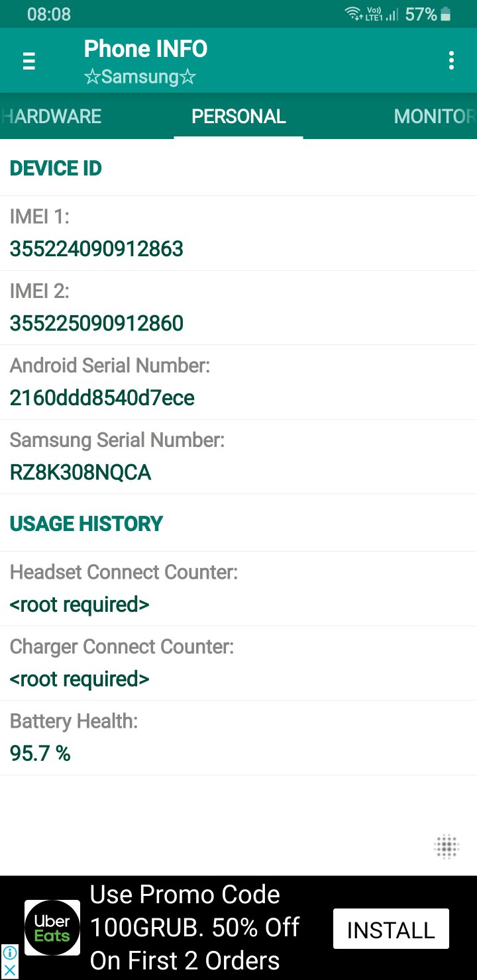Switch to the Hardware tab
Screen dimensions: 477x980
[x=52, y=117]
